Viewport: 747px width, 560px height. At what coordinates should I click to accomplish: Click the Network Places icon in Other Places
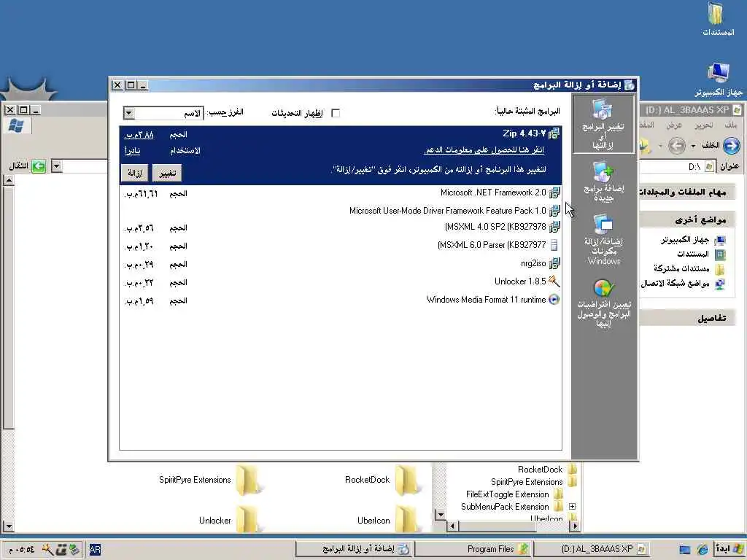(x=720, y=284)
